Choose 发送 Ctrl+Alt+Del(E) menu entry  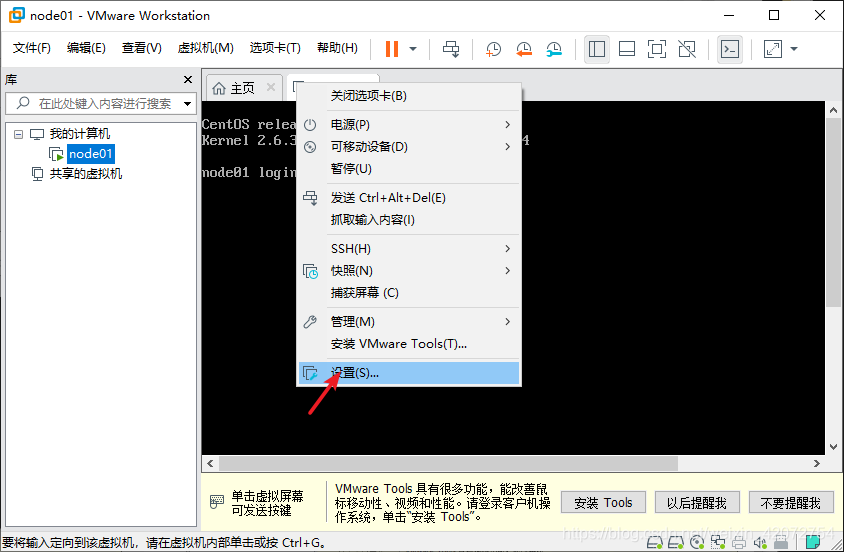pos(409,198)
